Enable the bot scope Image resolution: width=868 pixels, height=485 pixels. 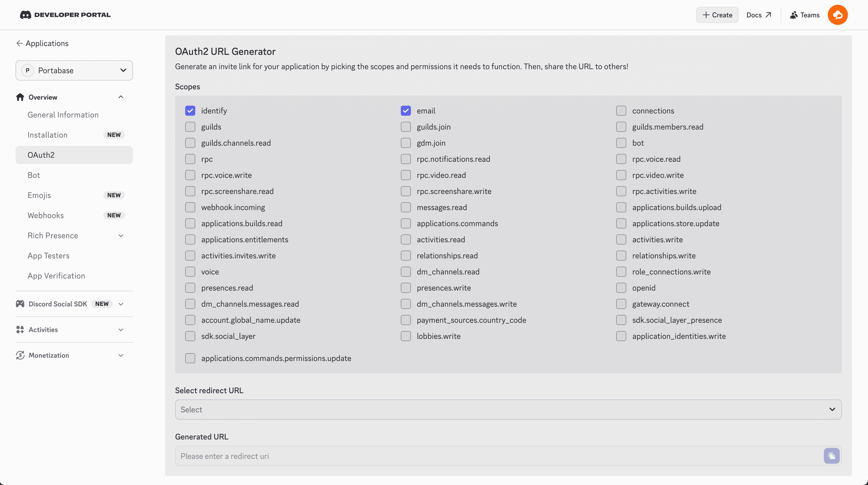click(x=621, y=143)
